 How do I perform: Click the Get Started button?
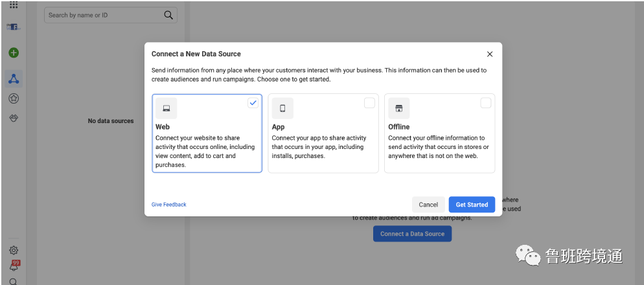click(472, 205)
